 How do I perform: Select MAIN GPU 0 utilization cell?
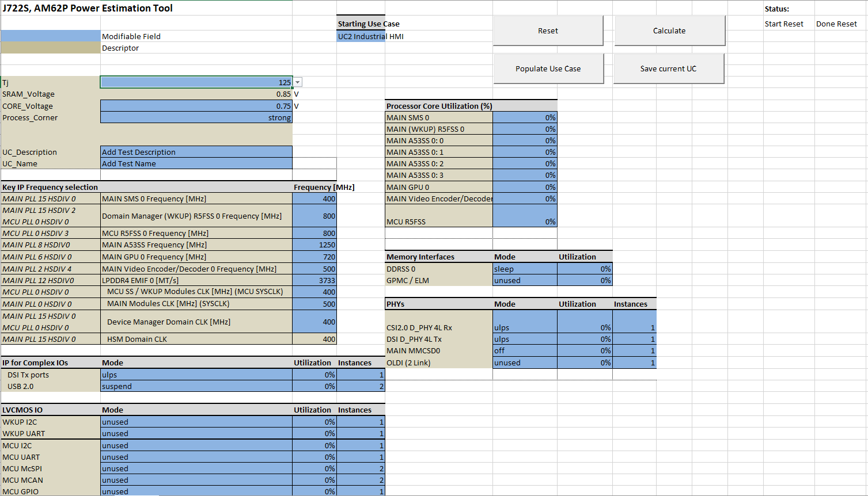pos(525,187)
